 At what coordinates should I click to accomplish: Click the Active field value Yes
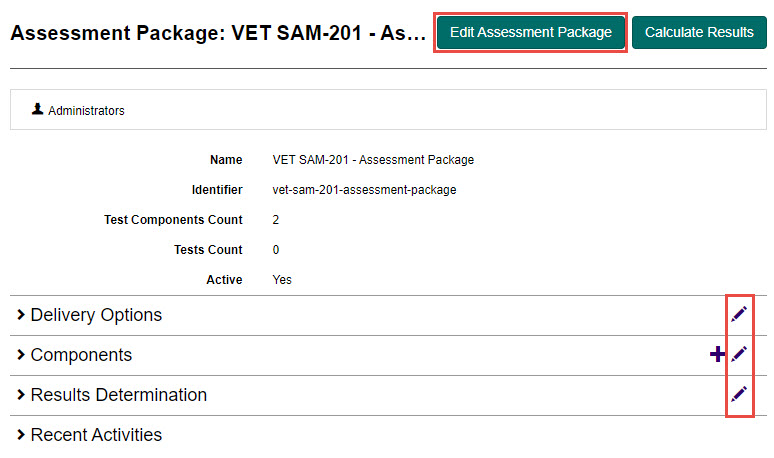(x=282, y=280)
